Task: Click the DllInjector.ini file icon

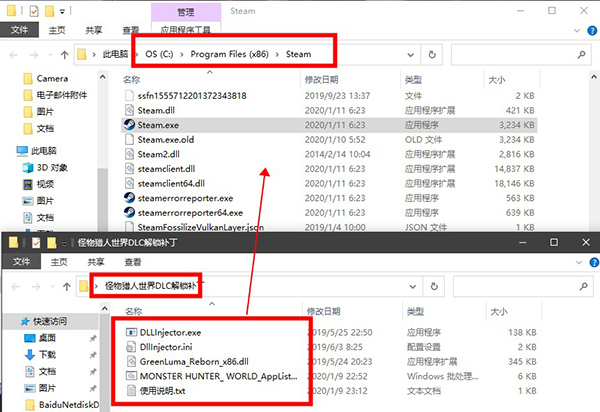Action: [131, 347]
